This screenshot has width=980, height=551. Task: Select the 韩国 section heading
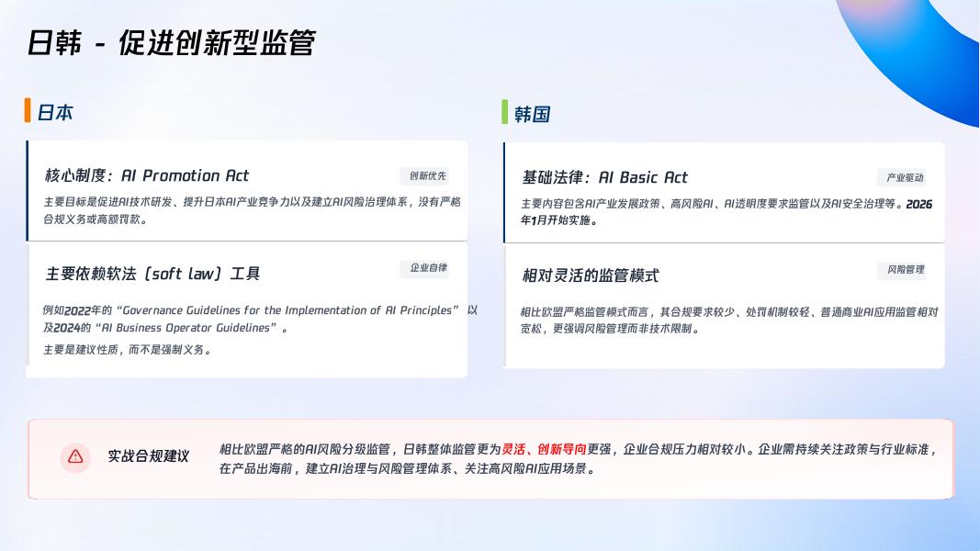pos(532,114)
